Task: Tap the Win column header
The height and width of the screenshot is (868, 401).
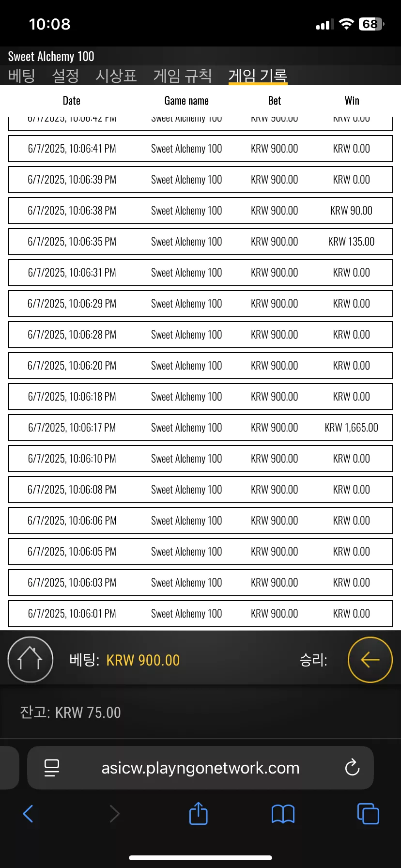Action: [352, 101]
